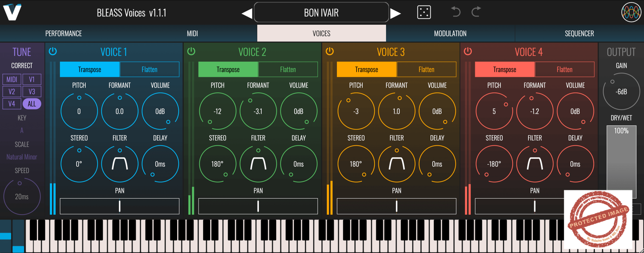Click Voice 4 PAN slider
The height and width of the screenshot is (253, 644).
tap(535, 206)
